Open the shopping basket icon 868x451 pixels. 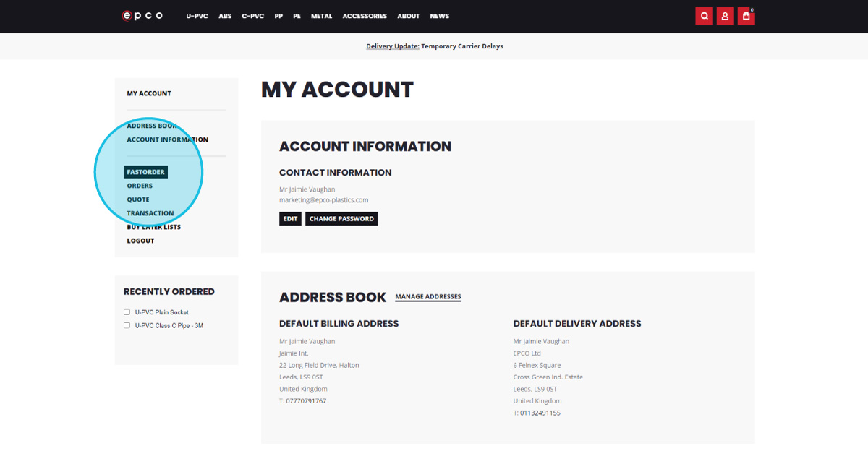click(x=746, y=16)
